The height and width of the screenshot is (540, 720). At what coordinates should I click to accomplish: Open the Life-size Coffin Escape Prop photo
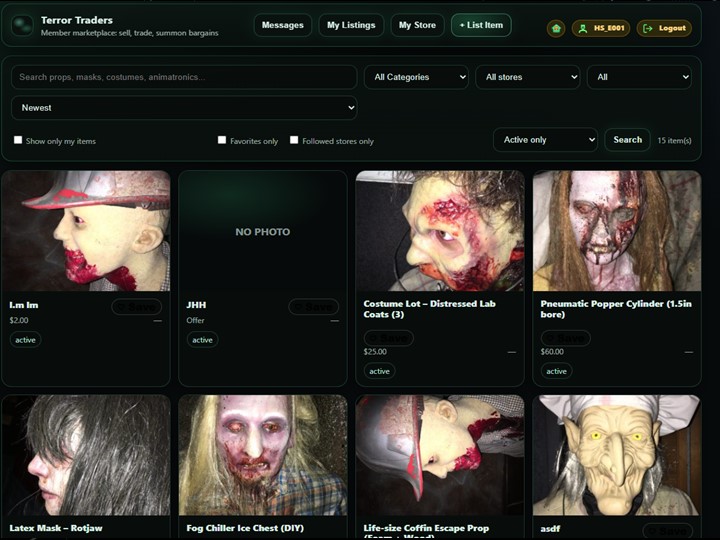(x=440, y=455)
